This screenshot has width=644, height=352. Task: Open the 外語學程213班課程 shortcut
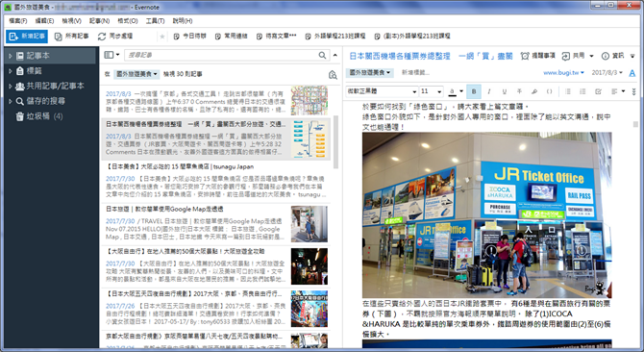[x=335, y=37]
